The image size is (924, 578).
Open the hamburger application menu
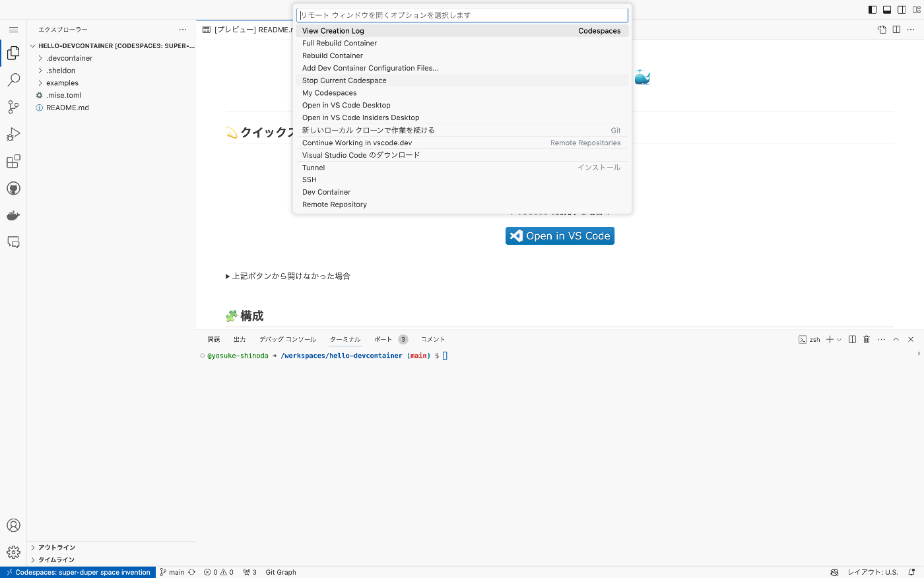13,30
